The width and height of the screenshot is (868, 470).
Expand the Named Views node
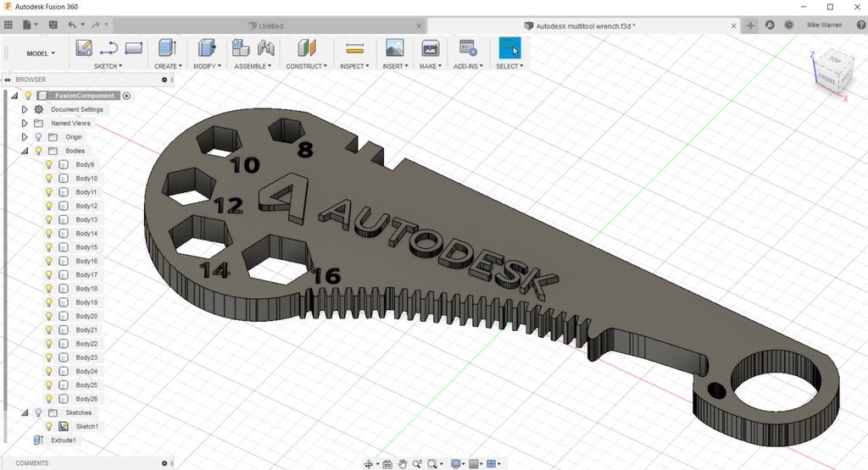pyautogui.click(x=25, y=124)
